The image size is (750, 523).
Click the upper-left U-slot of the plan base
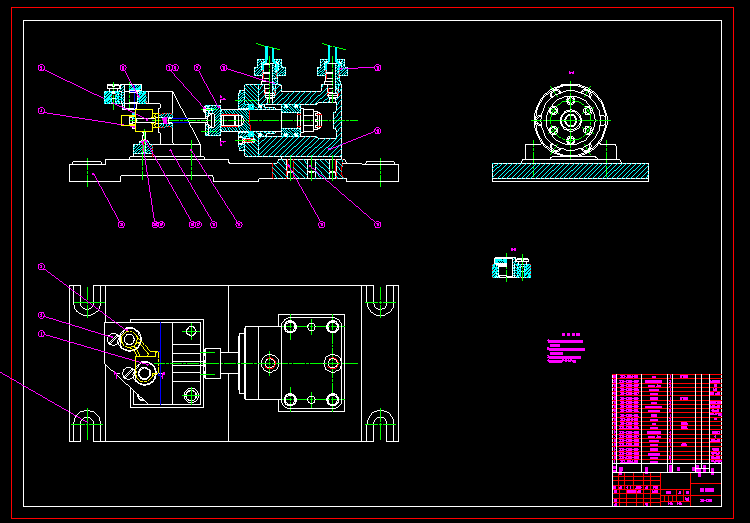pos(87,299)
